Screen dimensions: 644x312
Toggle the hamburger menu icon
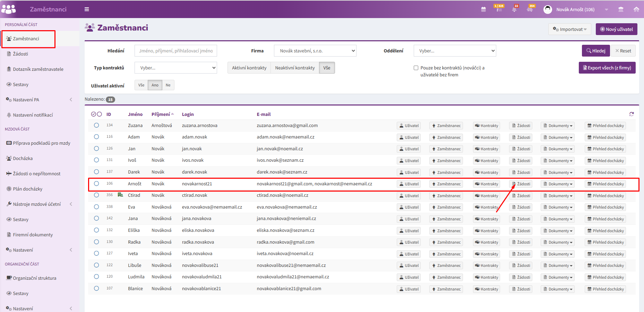(x=87, y=9)
